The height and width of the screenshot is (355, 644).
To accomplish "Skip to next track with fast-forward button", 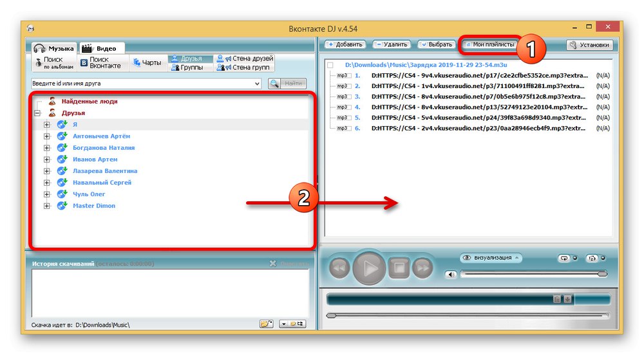I will coord(422,268).
